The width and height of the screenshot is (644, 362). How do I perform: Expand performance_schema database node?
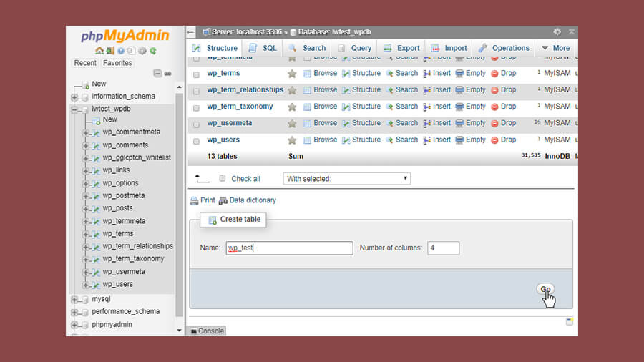tap(74, 313)
